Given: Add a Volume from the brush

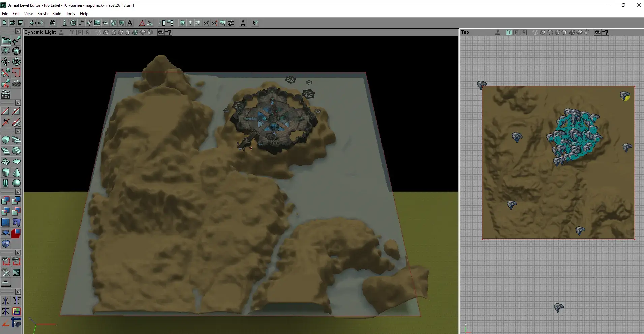Looking at the screenshot, I should 6,244.
